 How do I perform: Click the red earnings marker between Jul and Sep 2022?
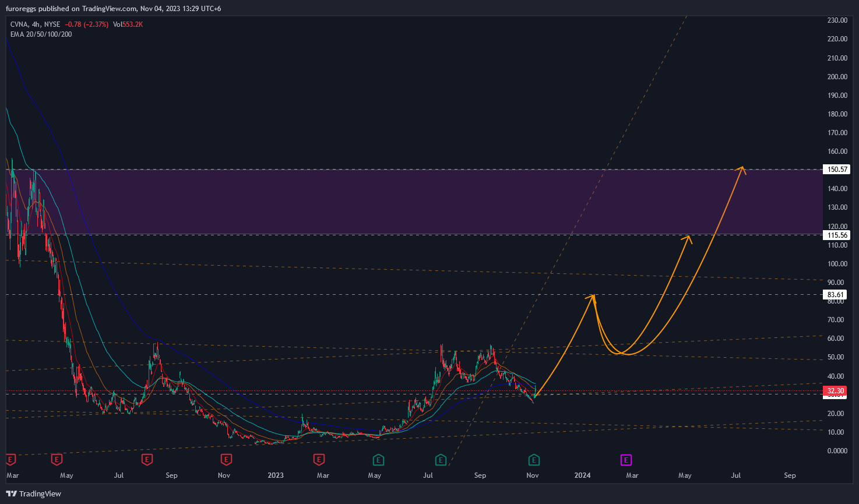coord(147,460)
